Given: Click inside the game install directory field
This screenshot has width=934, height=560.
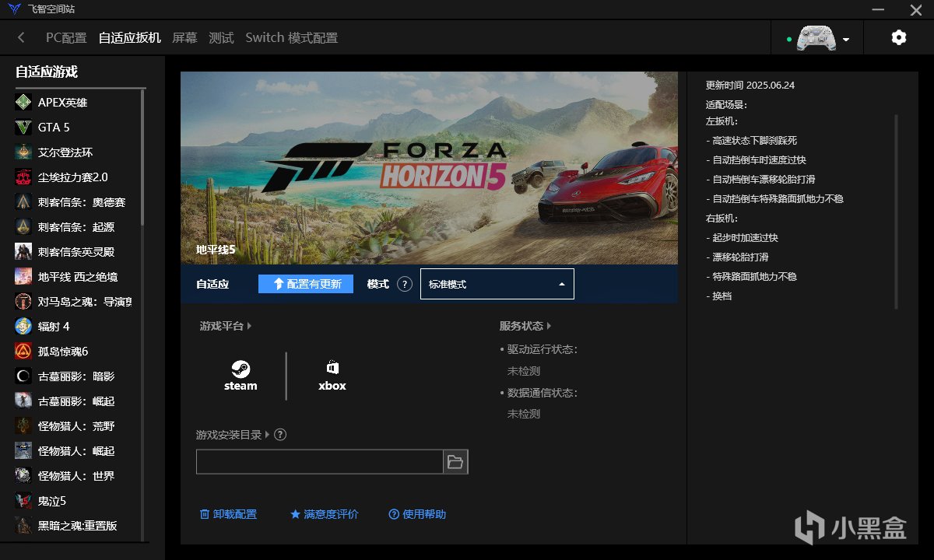Looking at the screenshot, I should click(319, 461).
